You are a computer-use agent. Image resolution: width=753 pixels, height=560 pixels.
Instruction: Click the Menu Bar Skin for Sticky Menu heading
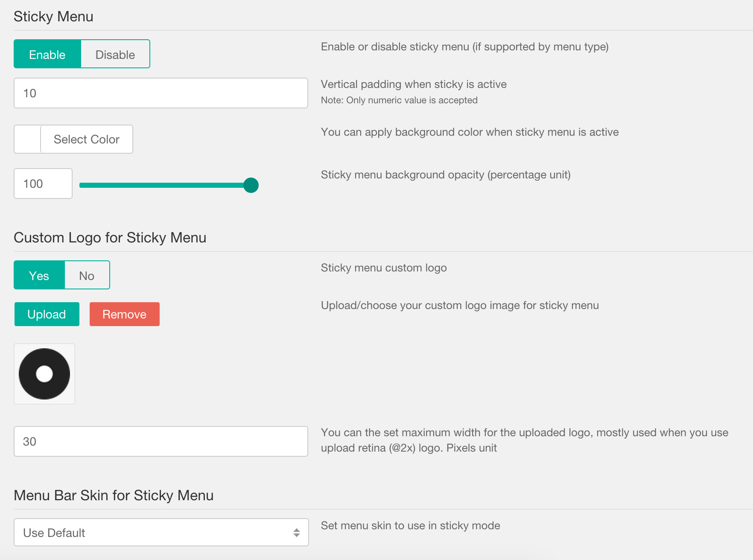click(x=114, y=496)
